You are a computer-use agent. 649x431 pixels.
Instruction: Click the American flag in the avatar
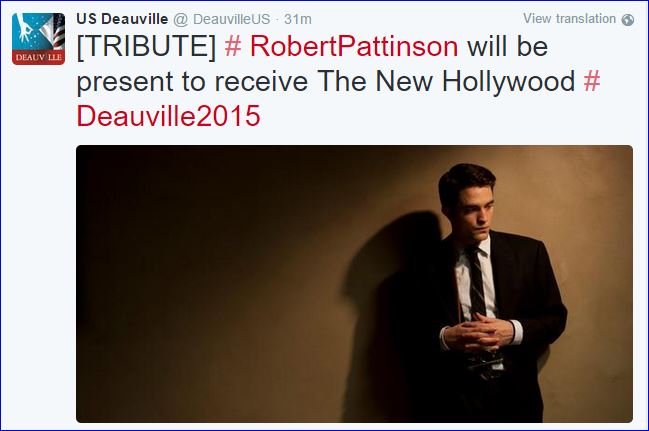[56, 31]
